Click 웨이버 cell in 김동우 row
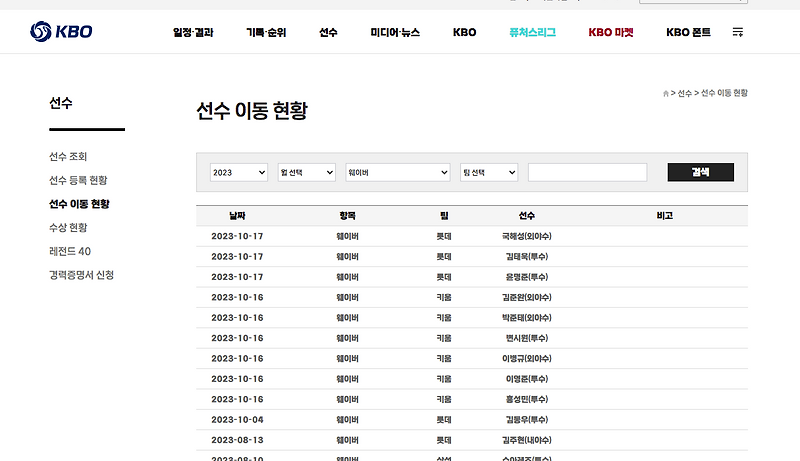 coord(347,420)
